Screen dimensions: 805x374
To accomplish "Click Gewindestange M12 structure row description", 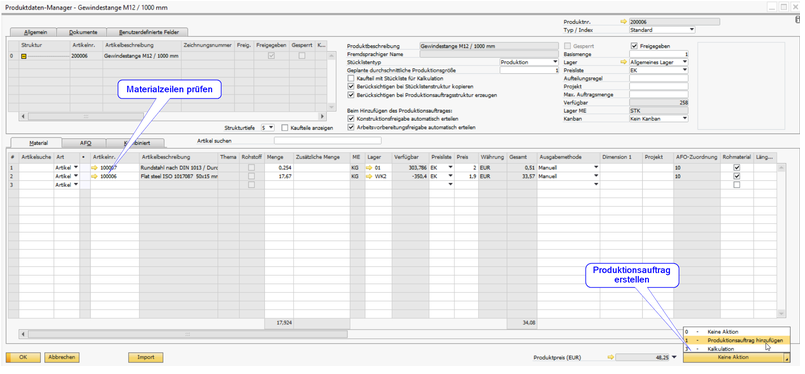I will 141,55.
